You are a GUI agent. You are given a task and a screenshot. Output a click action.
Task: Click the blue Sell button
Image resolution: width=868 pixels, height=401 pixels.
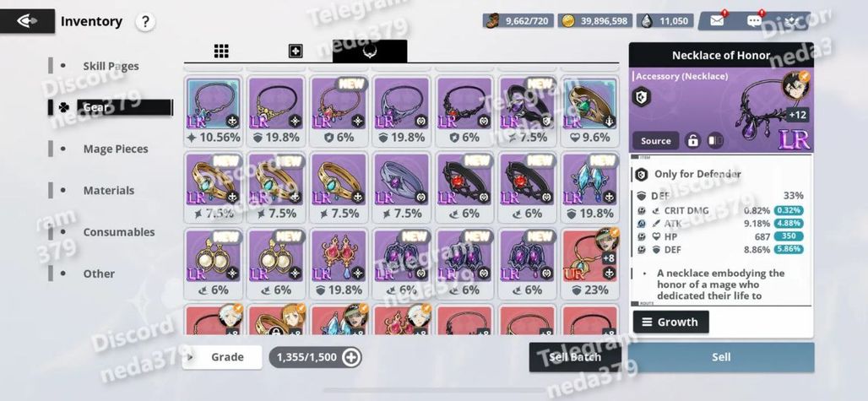(721, 357)
